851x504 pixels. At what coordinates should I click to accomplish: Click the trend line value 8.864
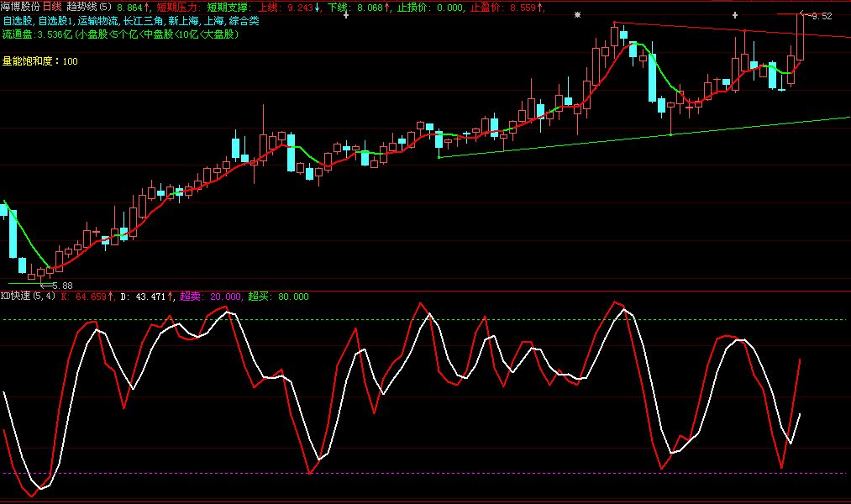click(x=129, y=8)
